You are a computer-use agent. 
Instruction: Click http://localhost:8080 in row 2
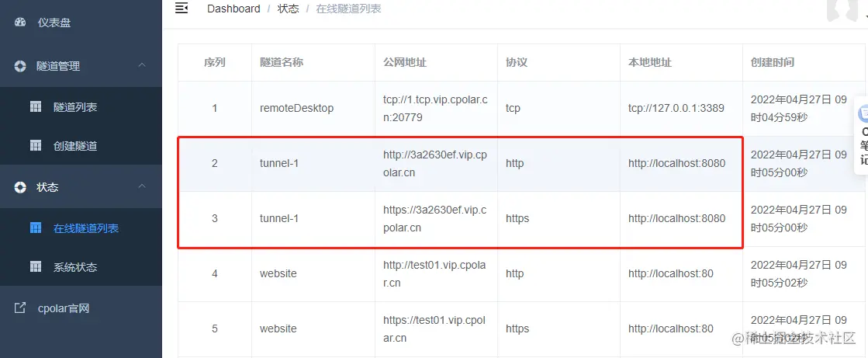pos(676,164)
